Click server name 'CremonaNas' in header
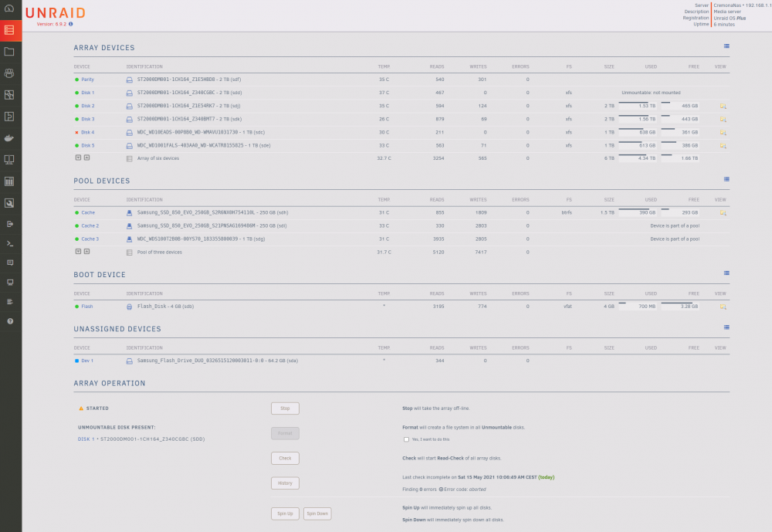772x532 pixels. click(727, 5)
